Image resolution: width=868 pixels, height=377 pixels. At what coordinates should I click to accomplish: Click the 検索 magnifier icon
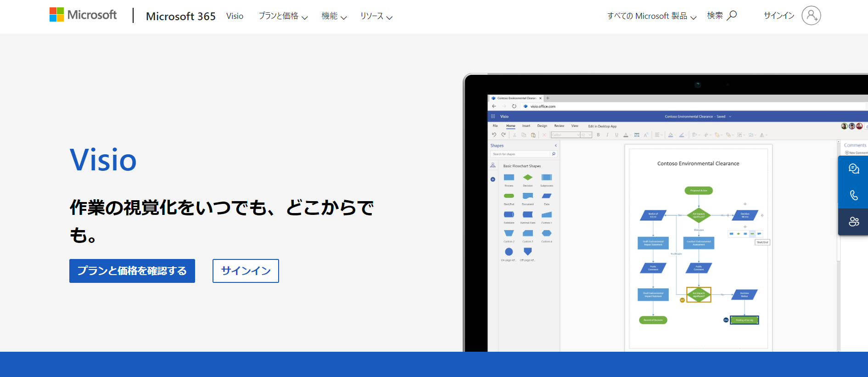click(x=732, y=15)
